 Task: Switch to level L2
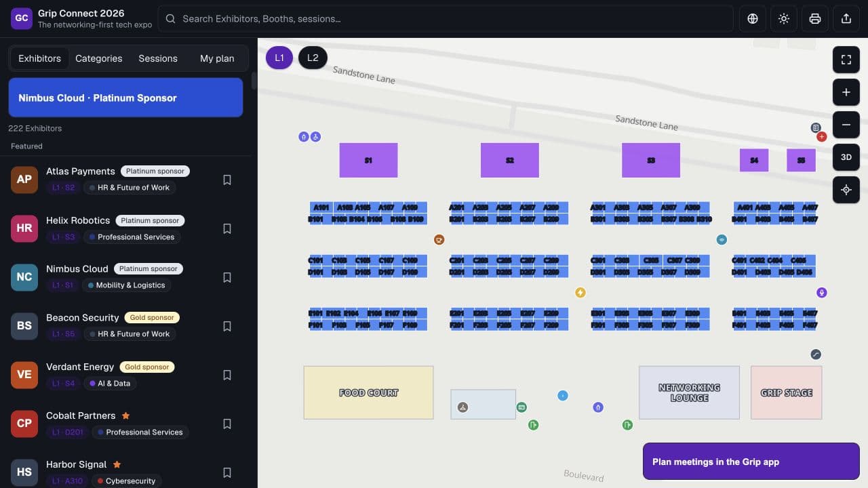point(313,58)
